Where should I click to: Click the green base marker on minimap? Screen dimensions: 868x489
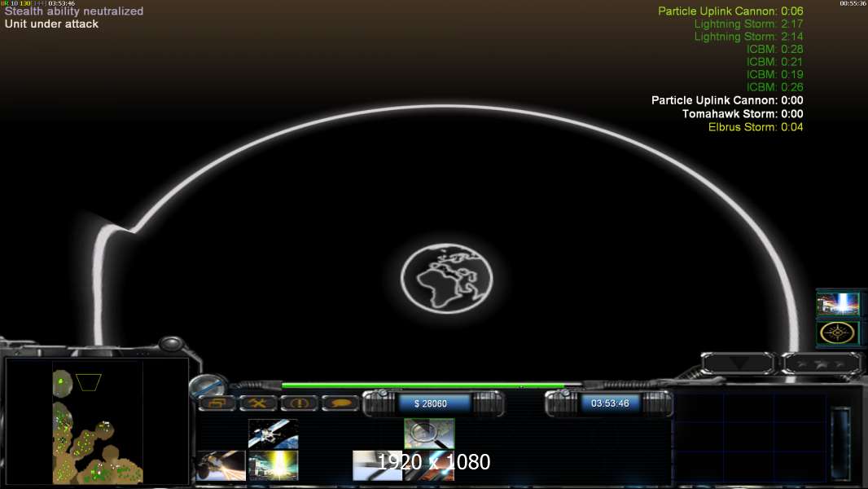[x=60, y=381]
